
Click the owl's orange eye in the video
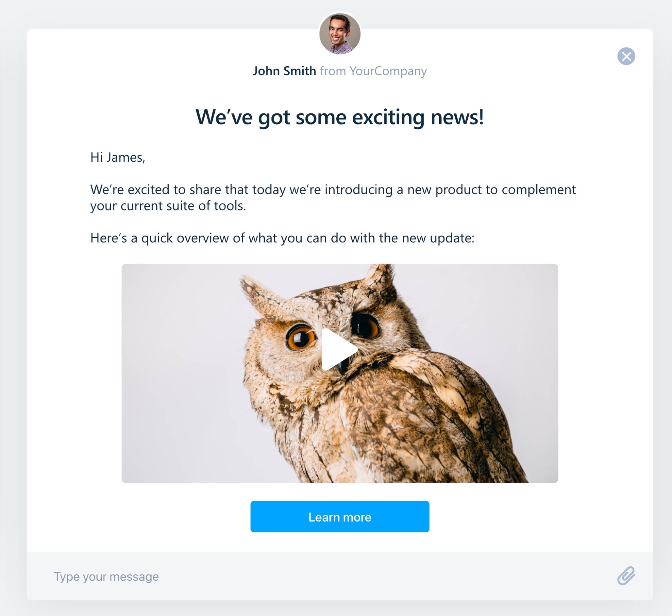[x=300, y=338]
